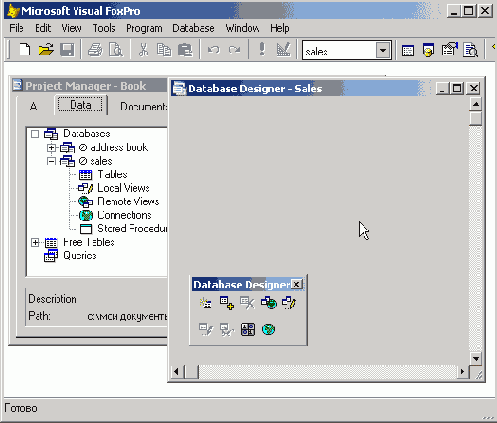Viewport: 497px width, 423px height.
Task: Close the floating Database Designer toolbar
Action: pyautogui.click(x=297, y=284)
